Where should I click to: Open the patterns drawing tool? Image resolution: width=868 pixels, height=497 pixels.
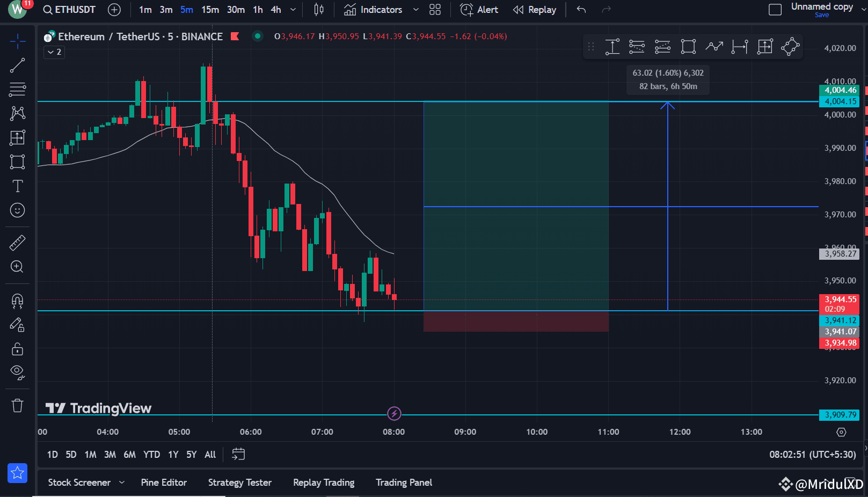coord(17,113)
